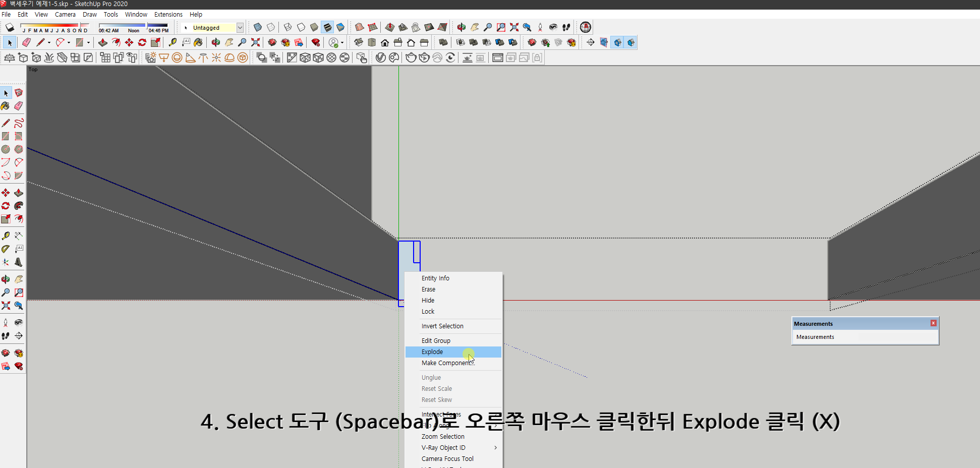Click Invert Selection option
This screenshot has height=468, width=980.
pyautogui.click(x=442, y=326)
